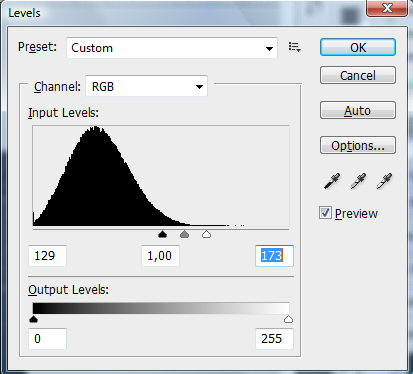Click the output black level slider
The width and height of the screenshot is (413, 374).
33,319
